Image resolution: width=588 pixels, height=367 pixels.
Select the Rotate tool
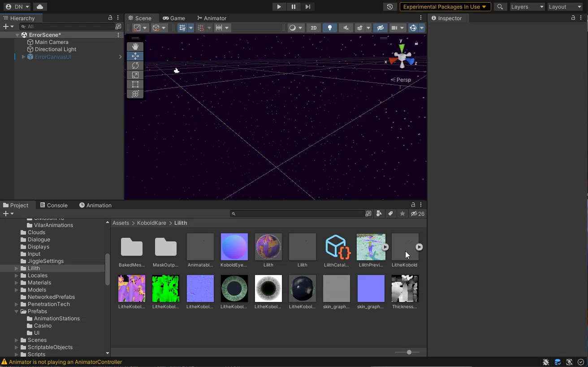(135, 66)
